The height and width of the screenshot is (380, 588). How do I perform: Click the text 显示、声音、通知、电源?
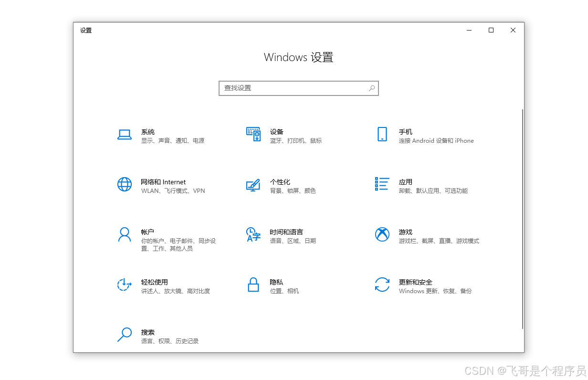[173, 141]
